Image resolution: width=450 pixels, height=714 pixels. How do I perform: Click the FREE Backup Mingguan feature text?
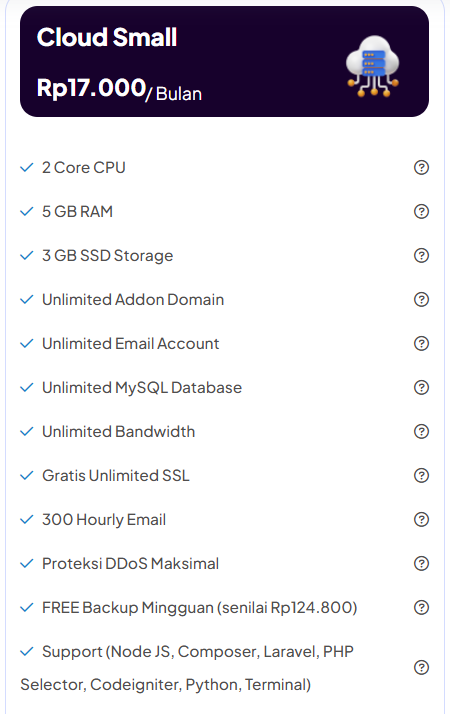click(x=199, y=608)
